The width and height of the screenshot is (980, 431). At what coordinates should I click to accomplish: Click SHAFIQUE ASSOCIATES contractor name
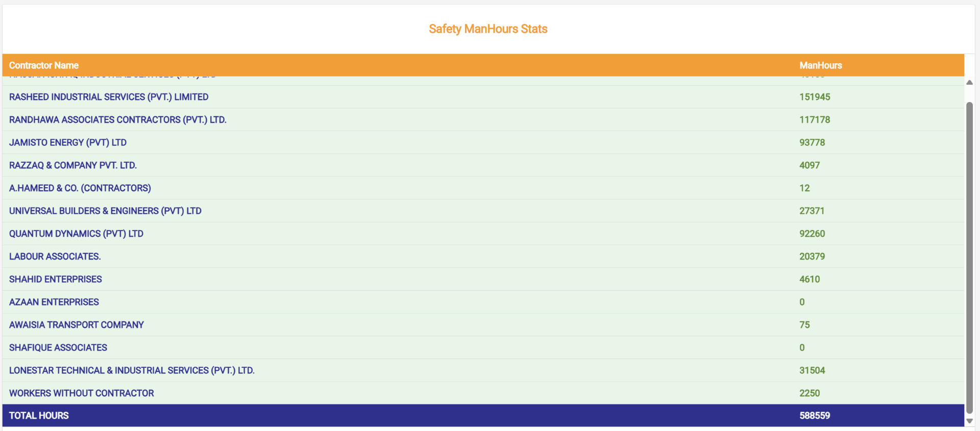(x=58, y=347)
